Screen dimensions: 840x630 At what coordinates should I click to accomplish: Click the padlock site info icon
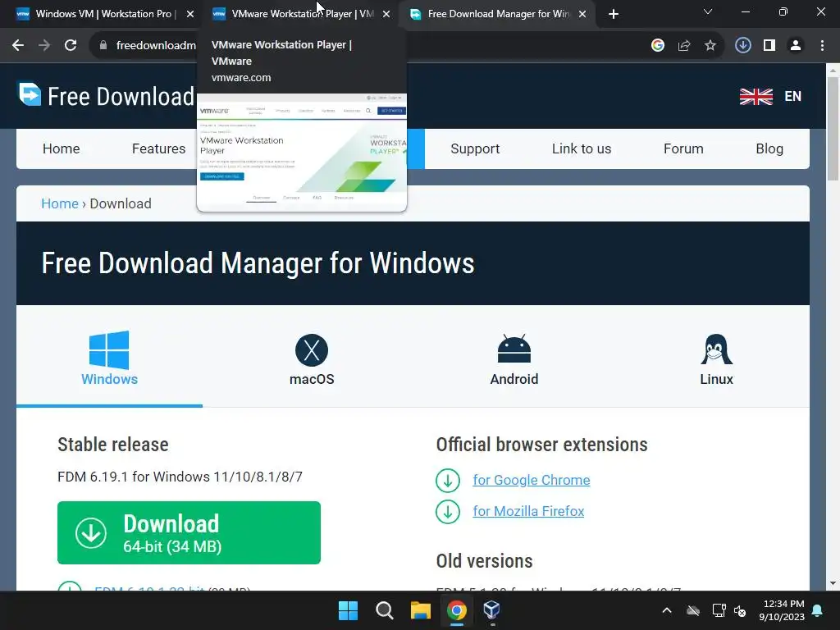(x=103, y=46)
